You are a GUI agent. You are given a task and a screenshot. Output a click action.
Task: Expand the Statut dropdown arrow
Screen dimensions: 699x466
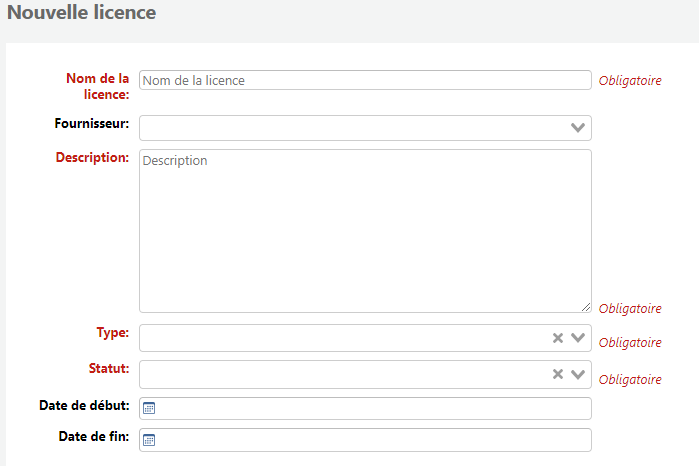click(578, 374)
